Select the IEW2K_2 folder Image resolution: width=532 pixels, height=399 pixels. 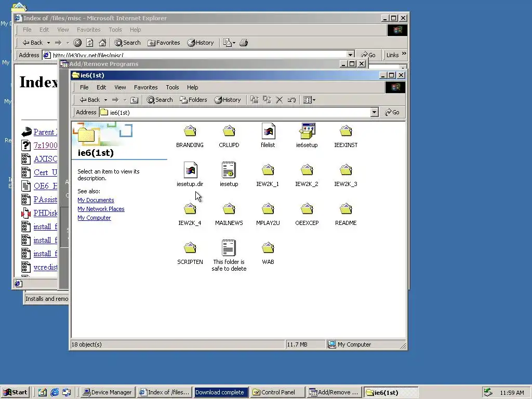(x=307, y=175)
